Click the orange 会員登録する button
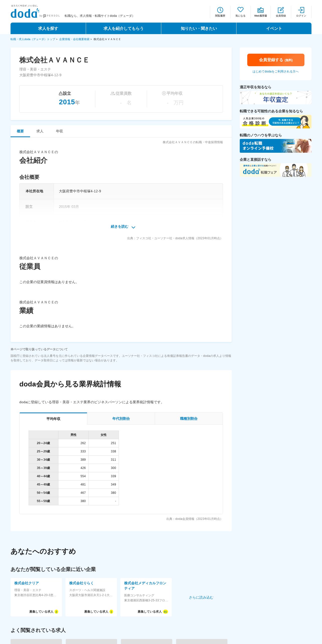 pyautogui.click(x=276, y=60)
